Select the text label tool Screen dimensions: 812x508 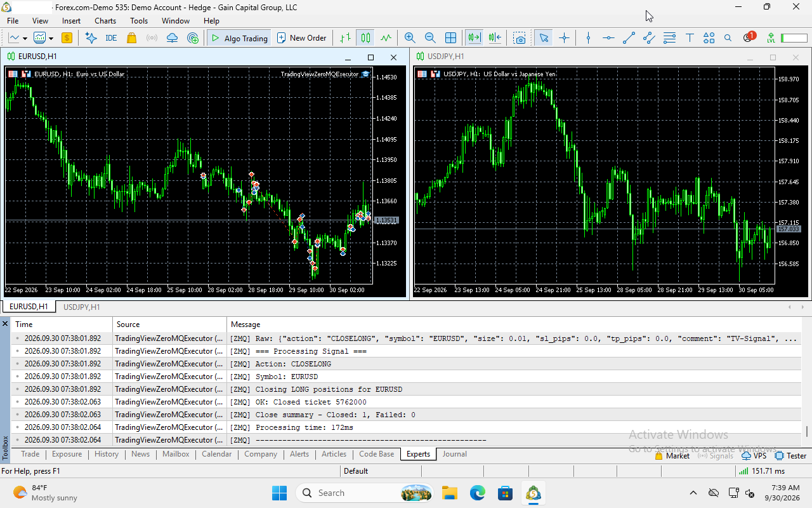coord(690,38)
